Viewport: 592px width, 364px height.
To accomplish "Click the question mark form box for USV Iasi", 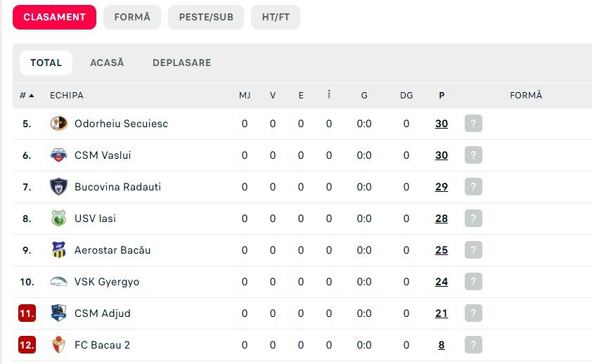I will pyautogui.click(x=473, y=219).
